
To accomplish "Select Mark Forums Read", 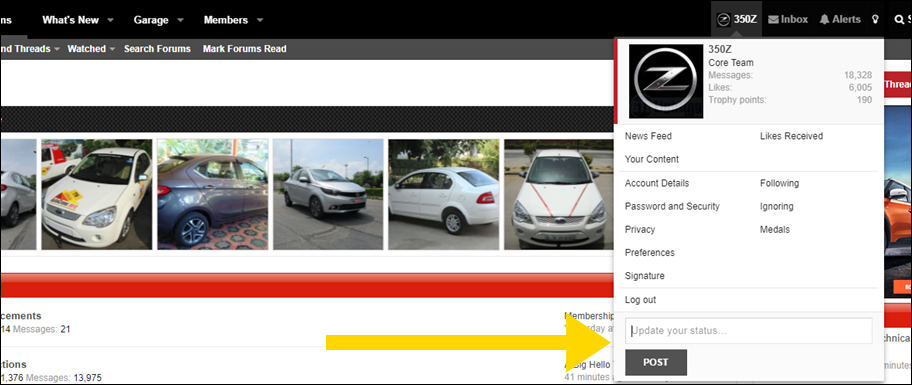I will pos(244,49).
